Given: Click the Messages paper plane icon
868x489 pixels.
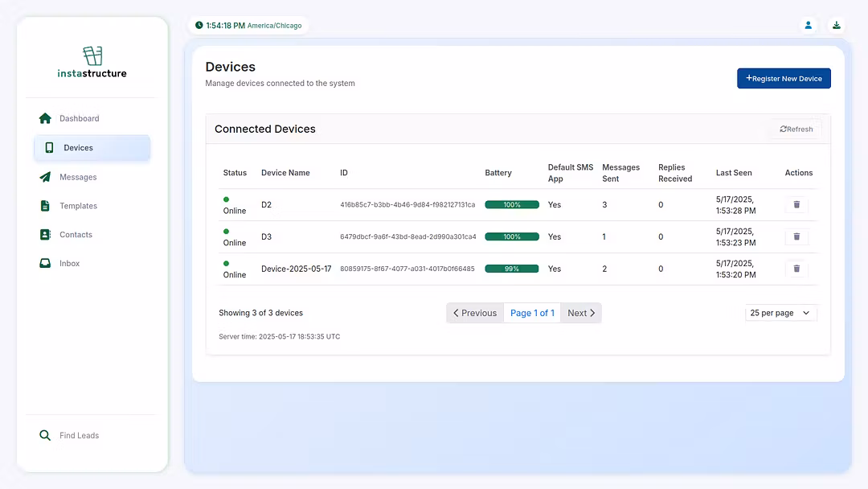Looking at the screenshot, I should [45, 177].
